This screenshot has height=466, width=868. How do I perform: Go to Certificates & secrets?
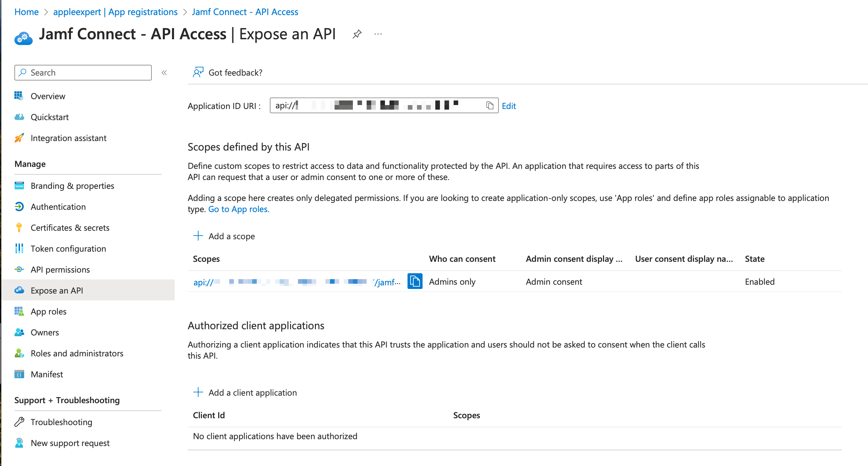(70, 228)
